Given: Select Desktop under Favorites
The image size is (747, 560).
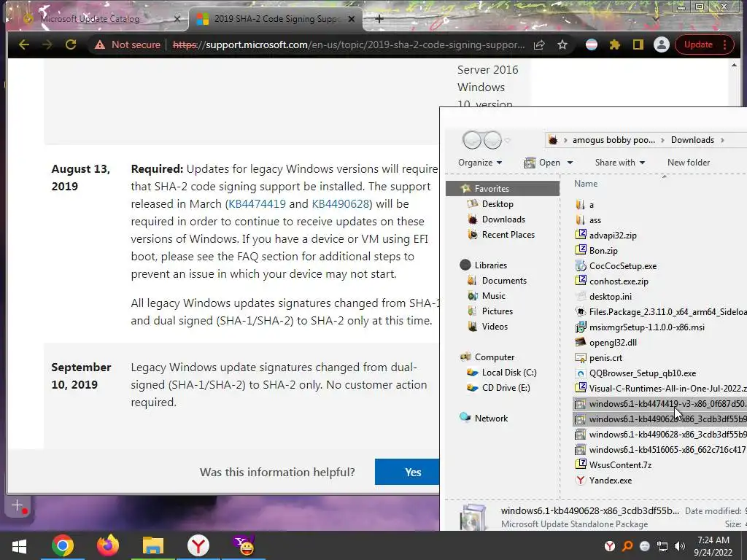Looking at the screenshot, I should click(x=498, y=204).
